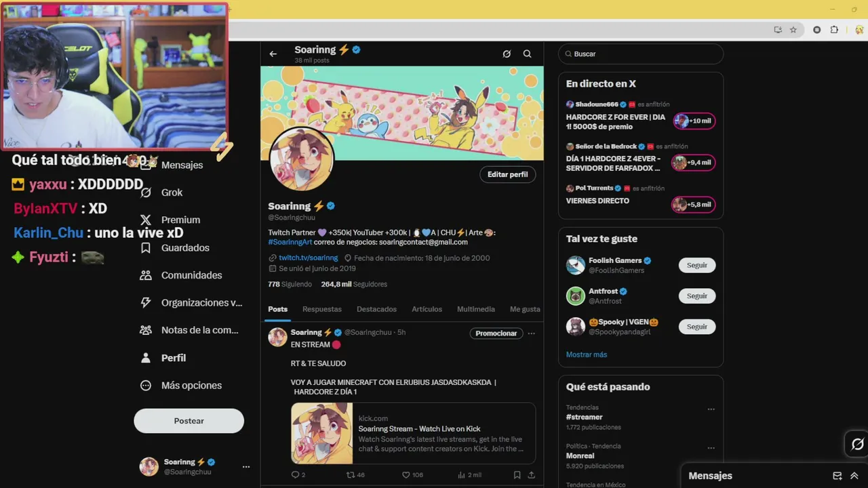Open the Foolish Gamers profile avatar
Screen dimensions: 868x488
576,266
